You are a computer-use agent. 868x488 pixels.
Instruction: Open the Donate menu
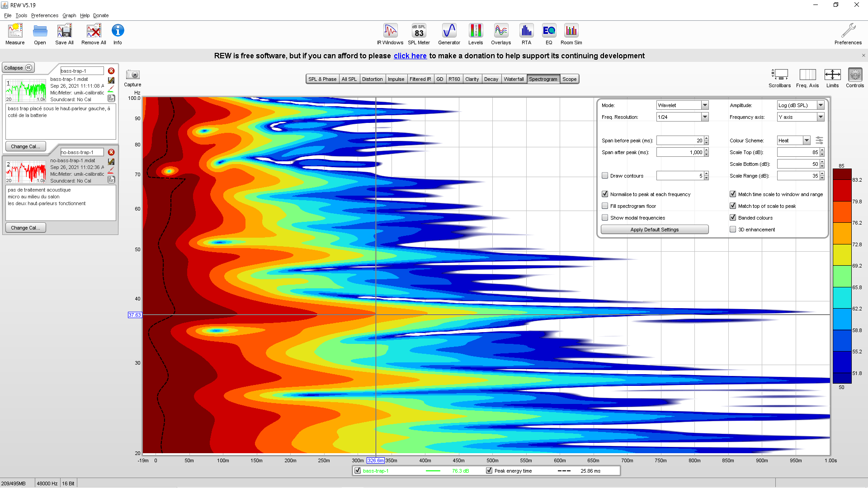(x=101, y=15)
